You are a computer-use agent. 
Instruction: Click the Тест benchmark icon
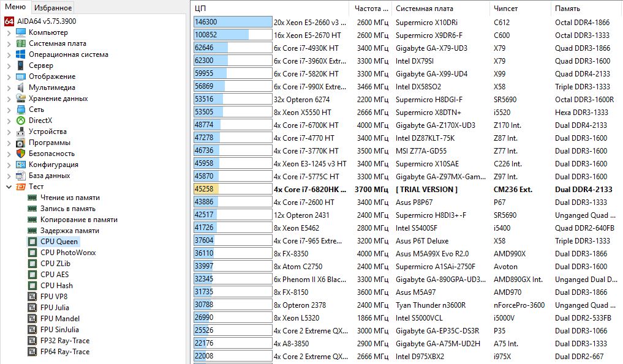21,187
